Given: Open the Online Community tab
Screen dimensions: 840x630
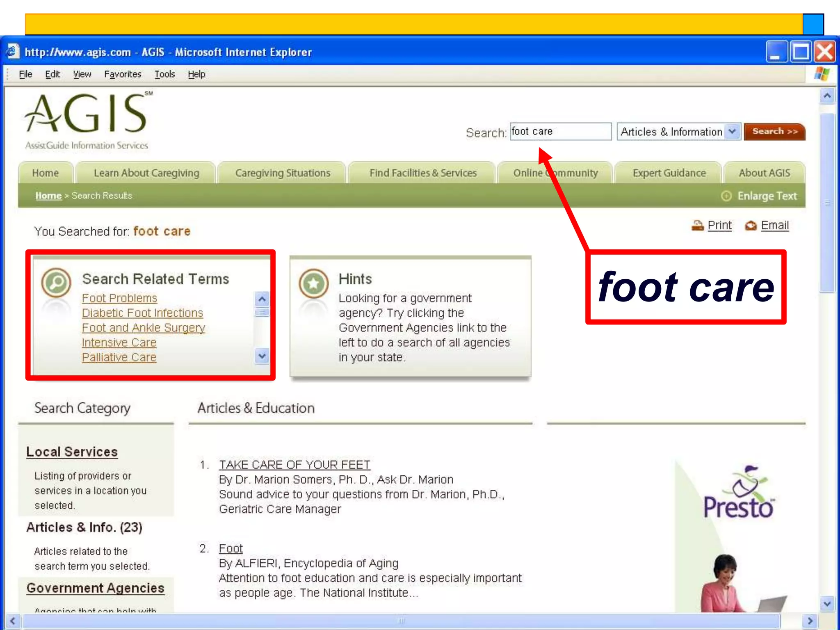Looking at the screenshot, I should pyautogui.click(x=555, y=173).
